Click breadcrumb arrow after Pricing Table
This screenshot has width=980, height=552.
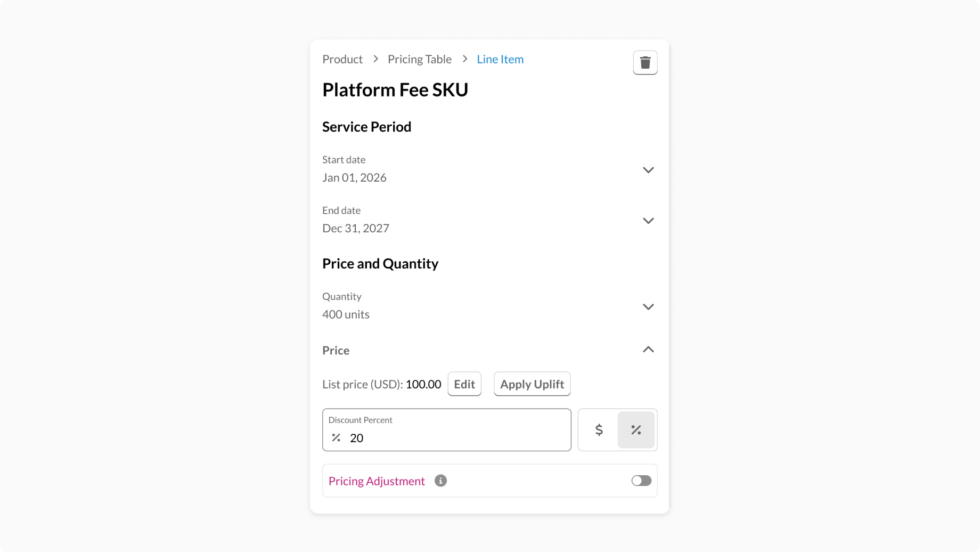coord(464,59)
